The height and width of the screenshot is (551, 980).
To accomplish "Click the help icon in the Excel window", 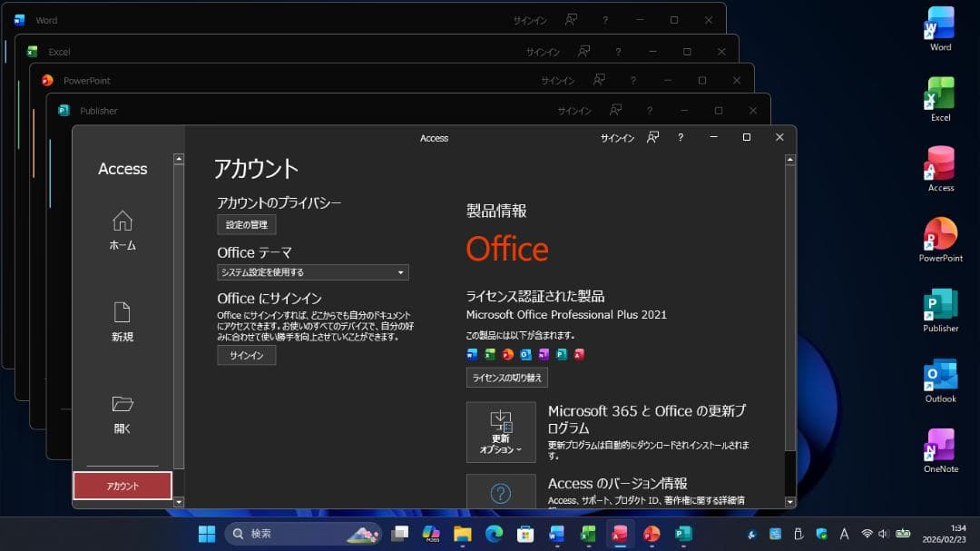I will pos(618,52).
